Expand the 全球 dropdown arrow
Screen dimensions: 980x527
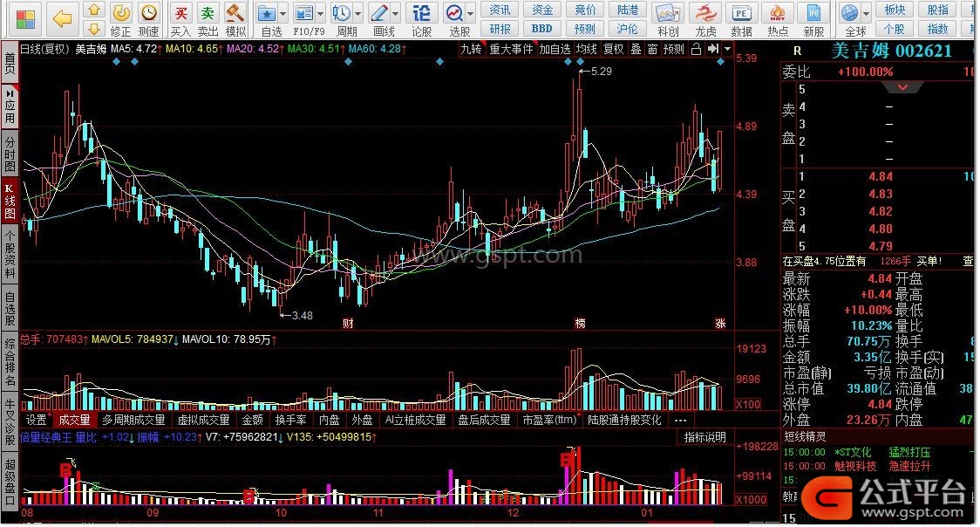point(867,14)
